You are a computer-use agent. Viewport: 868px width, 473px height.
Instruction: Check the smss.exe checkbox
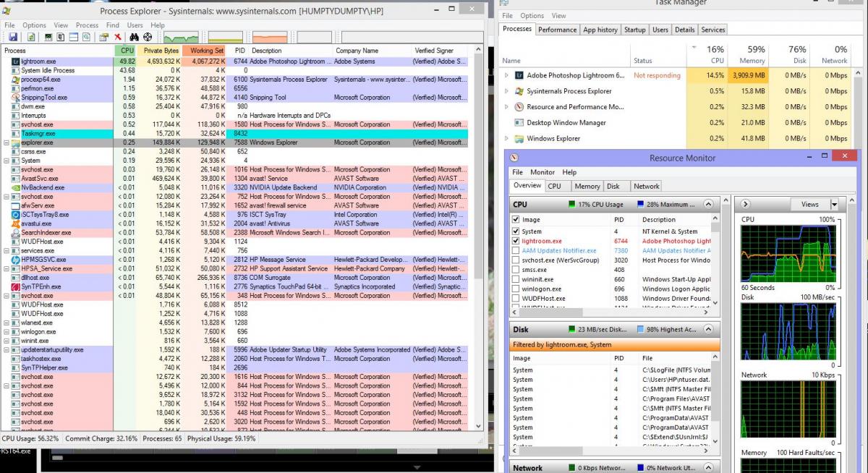click(x=516, y=270)
